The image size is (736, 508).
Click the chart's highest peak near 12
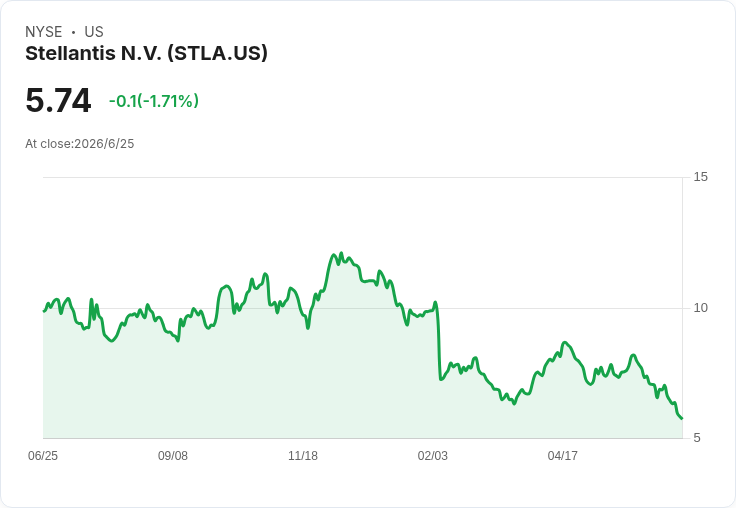(x=341, y=254)
